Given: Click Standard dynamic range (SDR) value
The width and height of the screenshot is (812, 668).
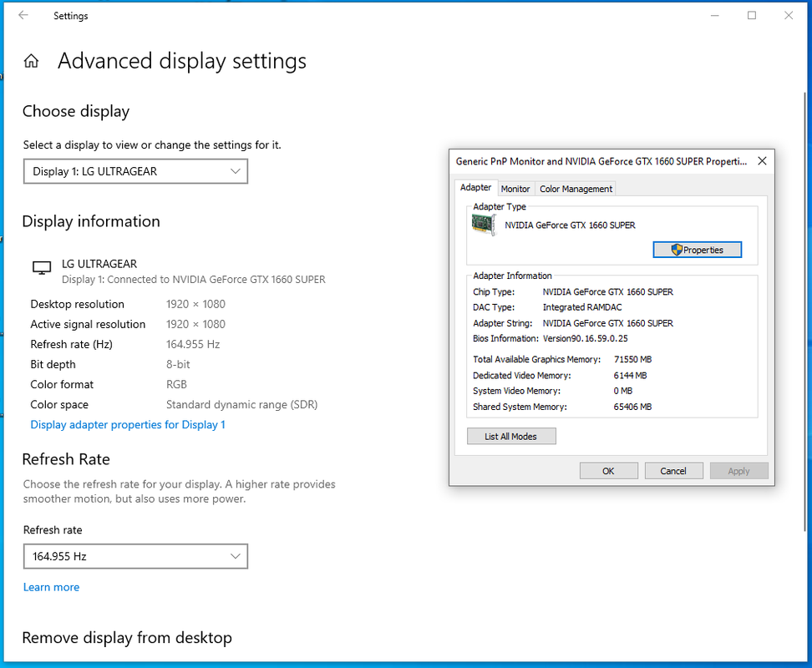Looking at the screenshot, I should pyautogui.click(x=241, y=405).
